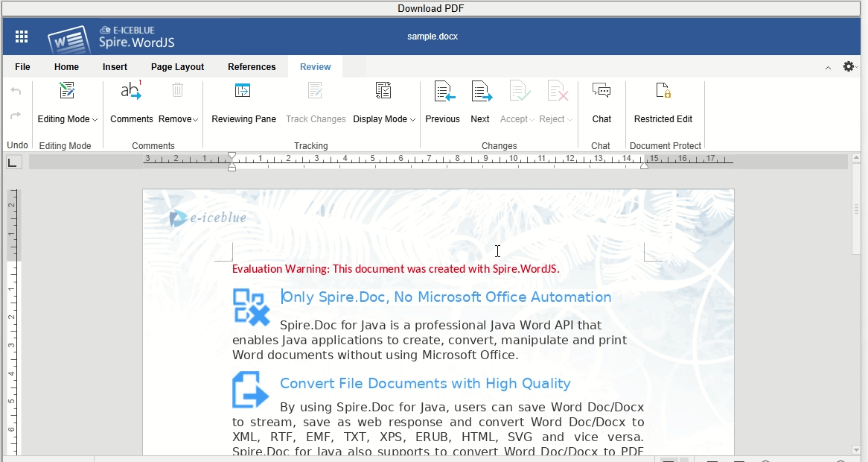
Task: Click the Accept change icon
Action: (x=520, y=92)
